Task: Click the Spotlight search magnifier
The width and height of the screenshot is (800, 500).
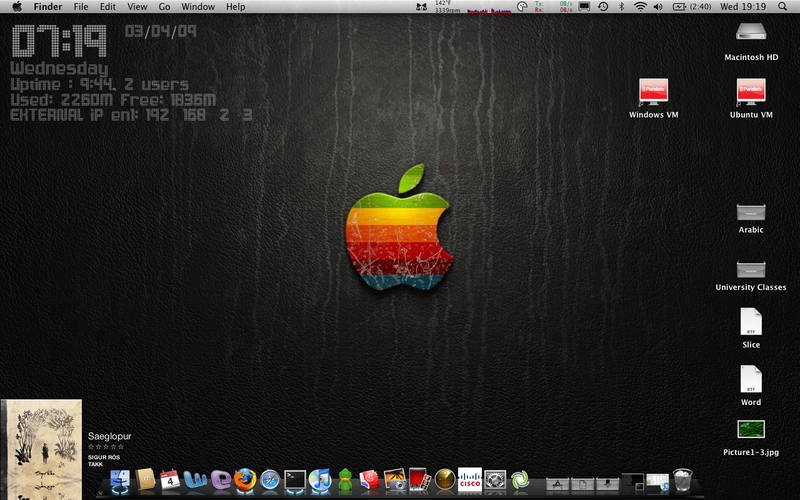Action: [x=783, y=7]
